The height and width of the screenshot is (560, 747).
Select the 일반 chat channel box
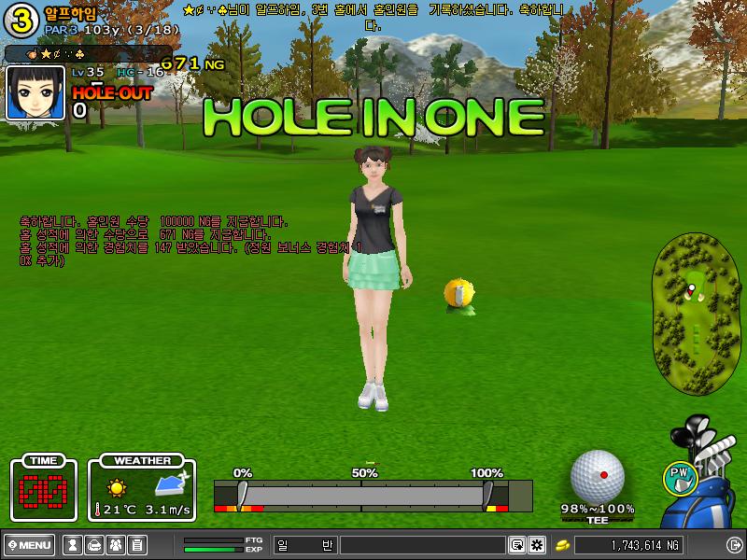305,545
